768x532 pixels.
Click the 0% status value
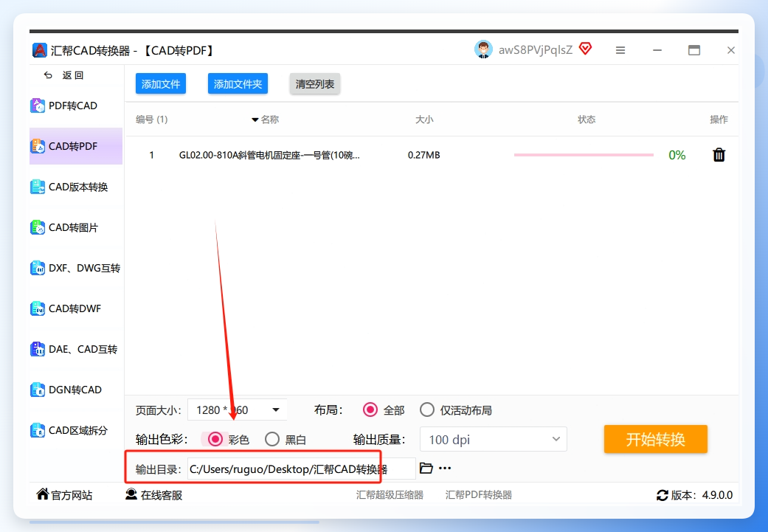(677, 155)
